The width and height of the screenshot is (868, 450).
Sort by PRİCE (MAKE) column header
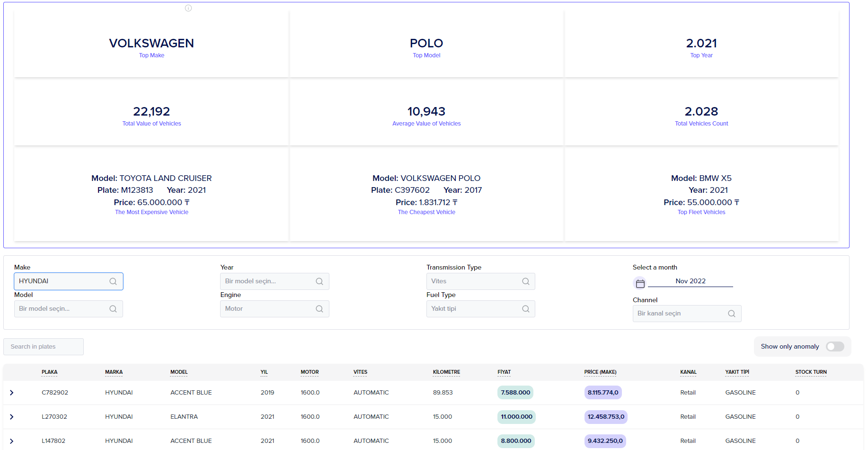click(600, 372)
